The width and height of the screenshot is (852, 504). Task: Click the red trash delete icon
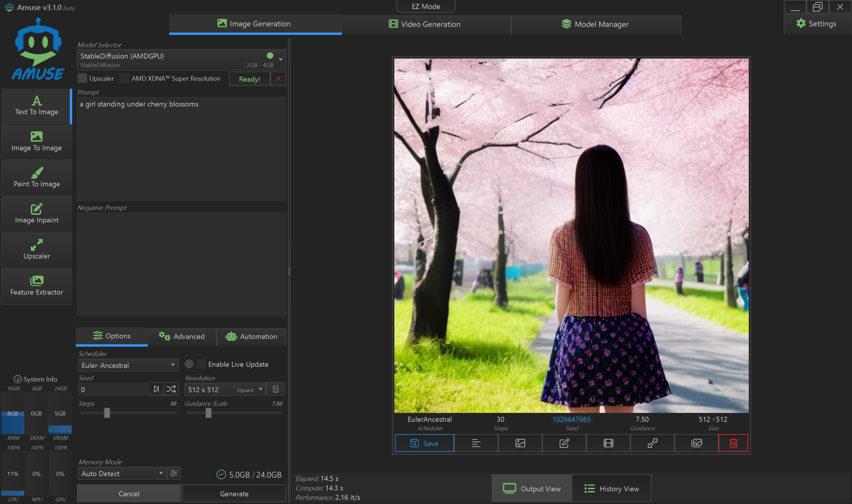[733, 443]
